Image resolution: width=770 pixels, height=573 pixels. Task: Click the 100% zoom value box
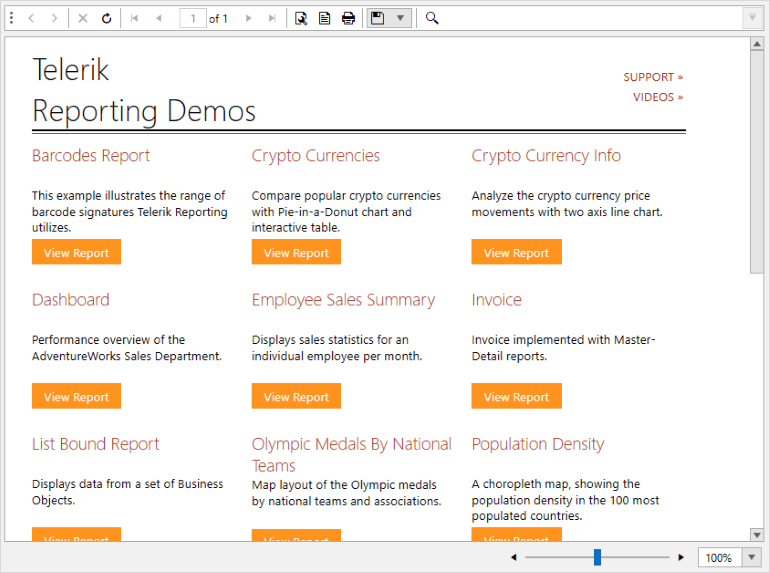point(720,558)
